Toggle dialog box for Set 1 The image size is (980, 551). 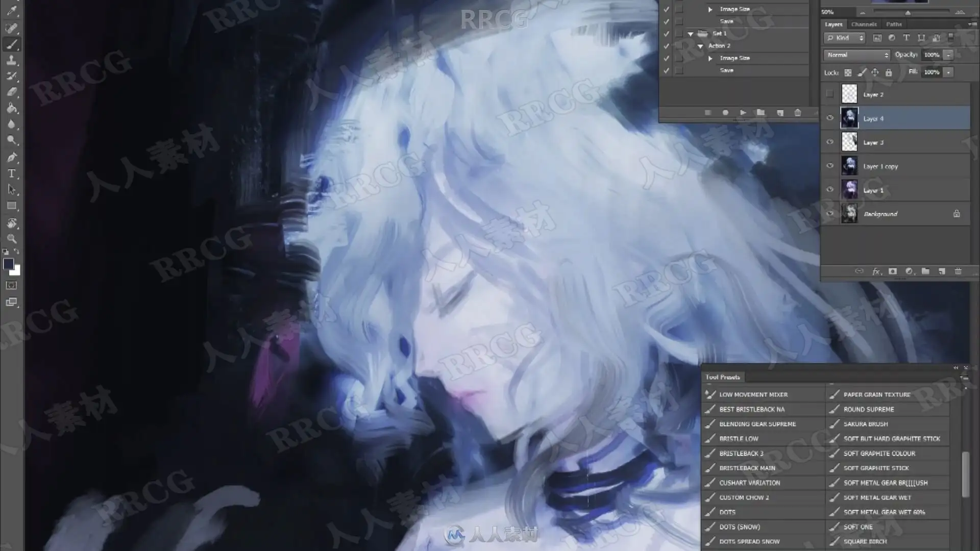pos(679,34)
